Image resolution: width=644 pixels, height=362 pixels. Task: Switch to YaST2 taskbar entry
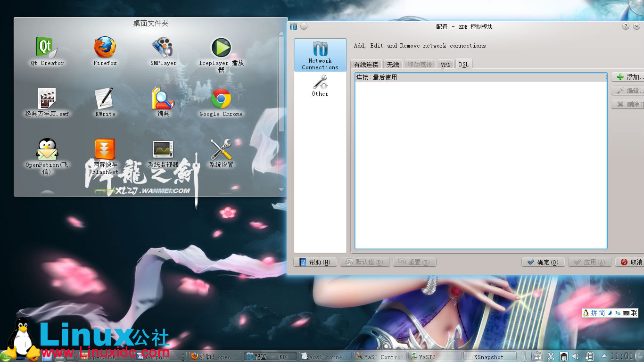tap(435, 357)
